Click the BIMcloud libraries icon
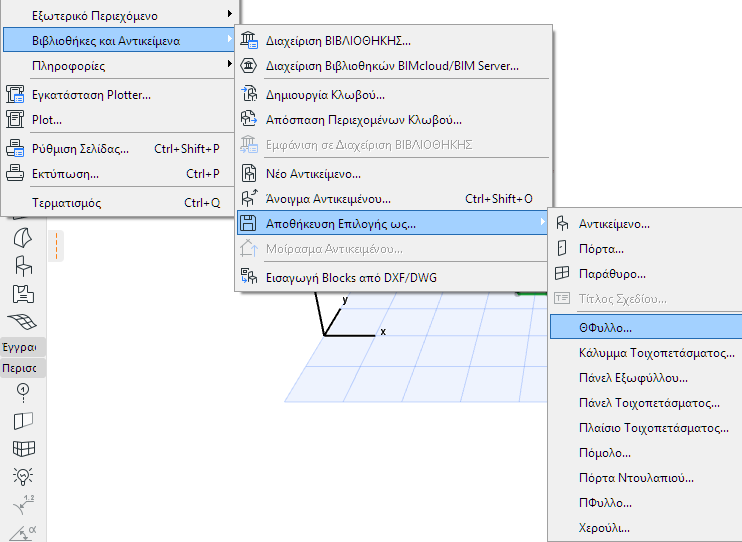This screenshot has height=542, width=742. 248,65
